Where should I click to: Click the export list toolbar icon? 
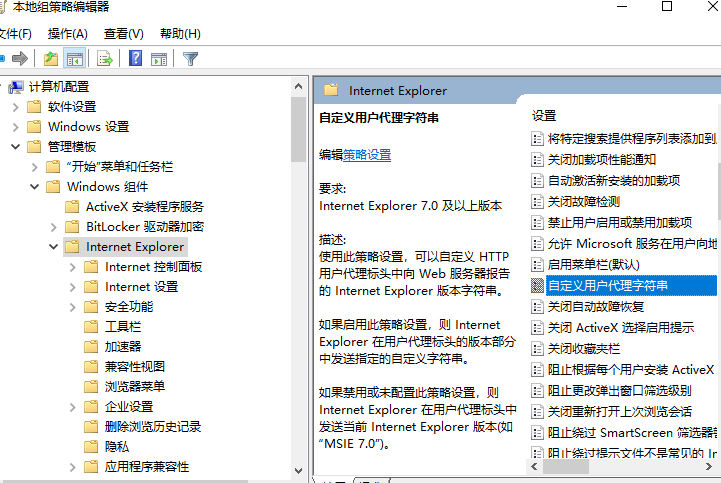103,59
